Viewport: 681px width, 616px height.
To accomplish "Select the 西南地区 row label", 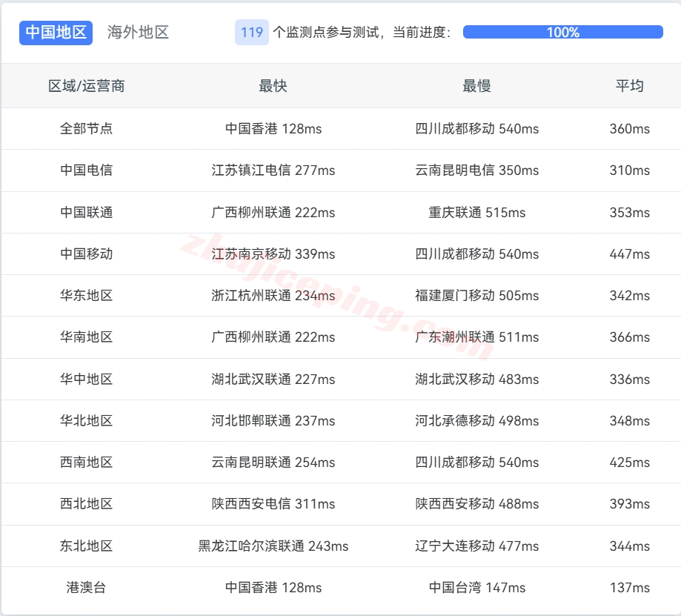I will (x=87, y=463).
